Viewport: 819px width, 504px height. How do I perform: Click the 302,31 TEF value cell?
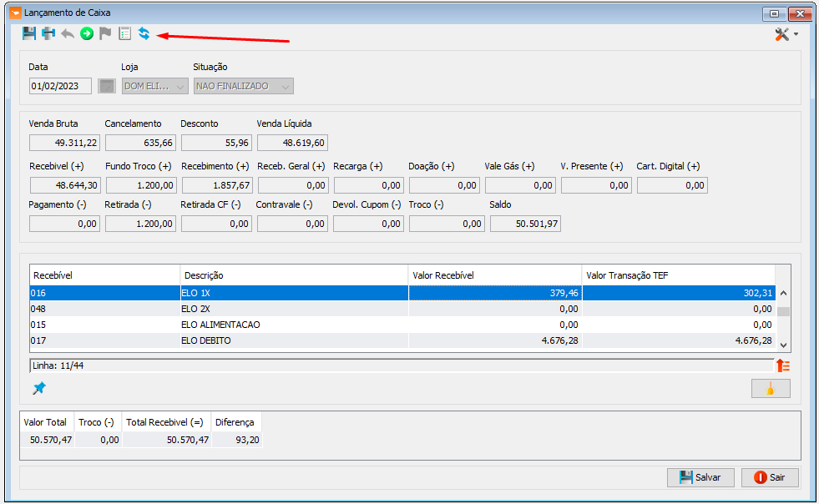click(679, 293)
